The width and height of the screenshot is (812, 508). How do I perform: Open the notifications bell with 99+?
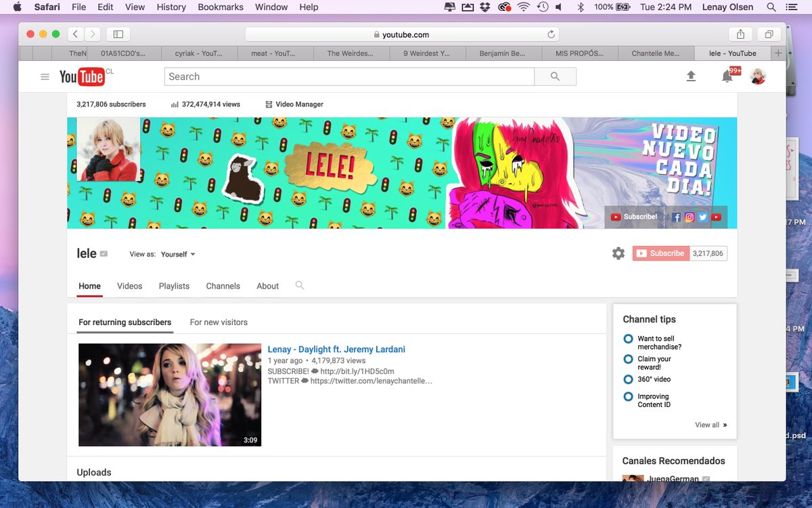pos(727,77)
